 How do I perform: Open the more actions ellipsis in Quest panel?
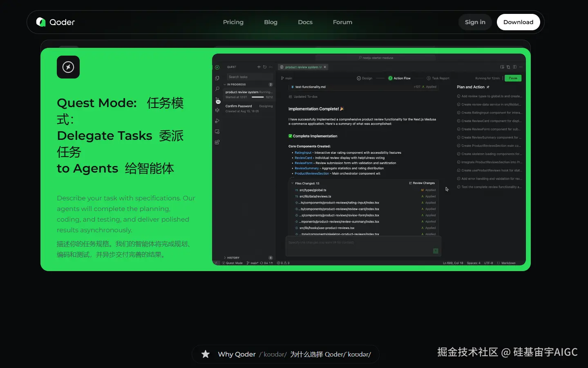tap(271, 67)
